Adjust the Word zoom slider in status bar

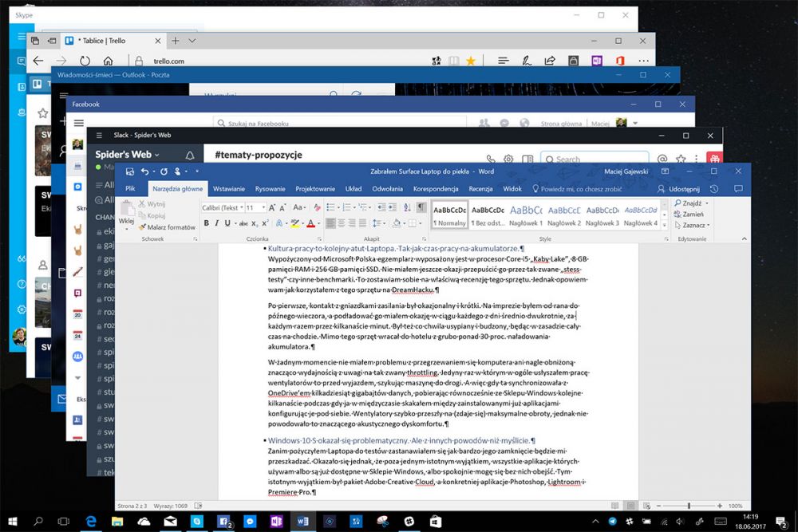(689, 506)
